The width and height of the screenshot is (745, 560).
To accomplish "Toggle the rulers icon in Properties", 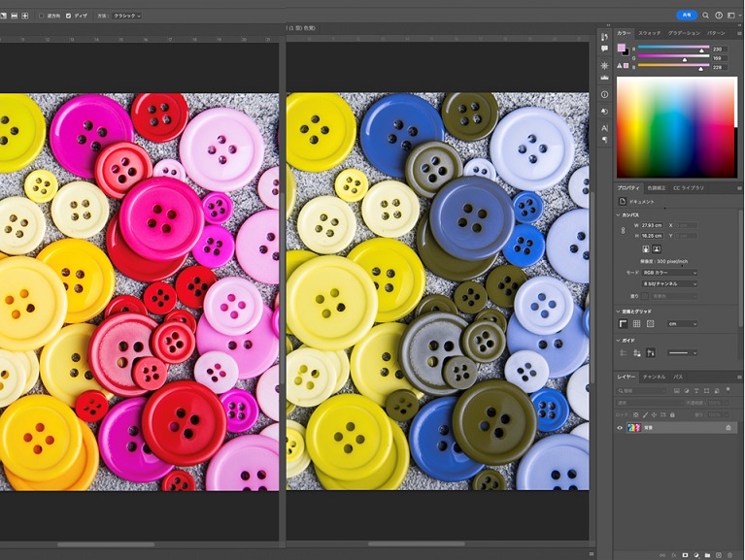I will tap(623, 323).
